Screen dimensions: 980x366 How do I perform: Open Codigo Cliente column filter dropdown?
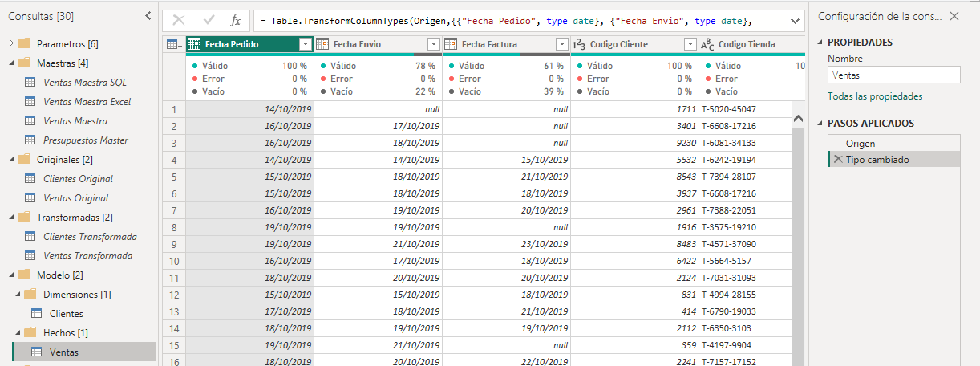690,44
